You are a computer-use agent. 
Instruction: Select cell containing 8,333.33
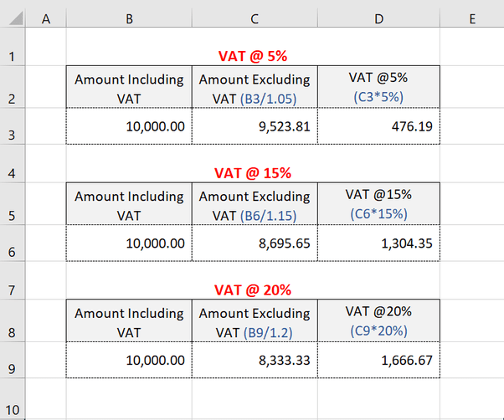pos(255,360)
